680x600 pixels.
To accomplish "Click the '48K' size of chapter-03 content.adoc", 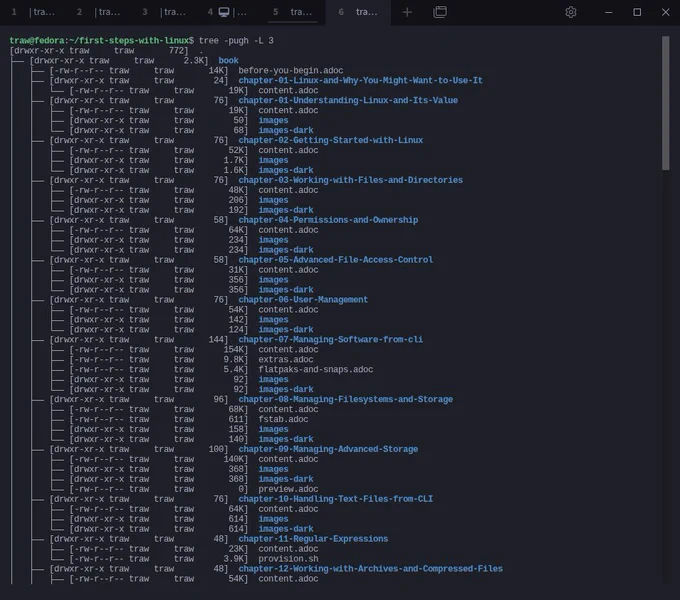I will pyautogui.click(x=236, y=190).
